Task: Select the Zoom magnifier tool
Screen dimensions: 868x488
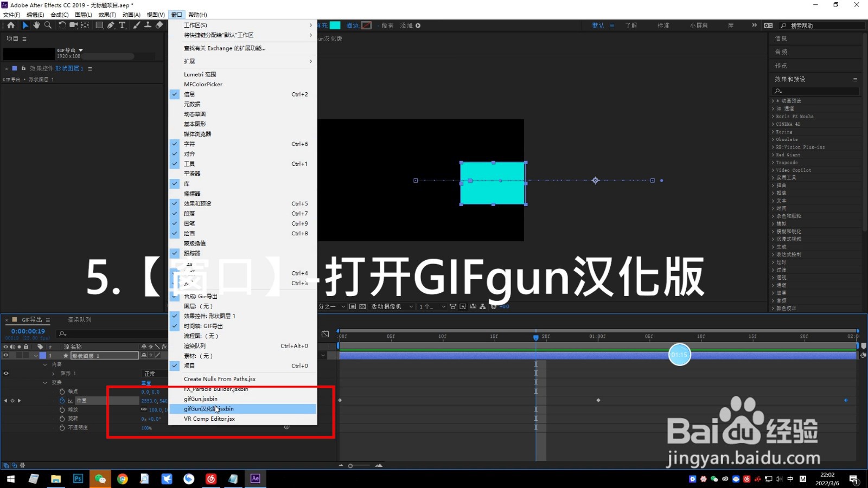Action: point(48,25)
